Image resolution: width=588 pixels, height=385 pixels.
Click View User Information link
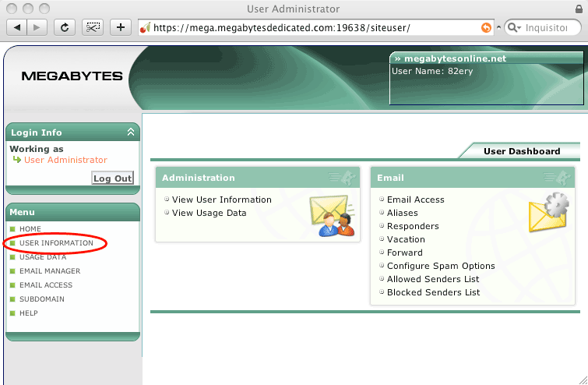(222, 200)
